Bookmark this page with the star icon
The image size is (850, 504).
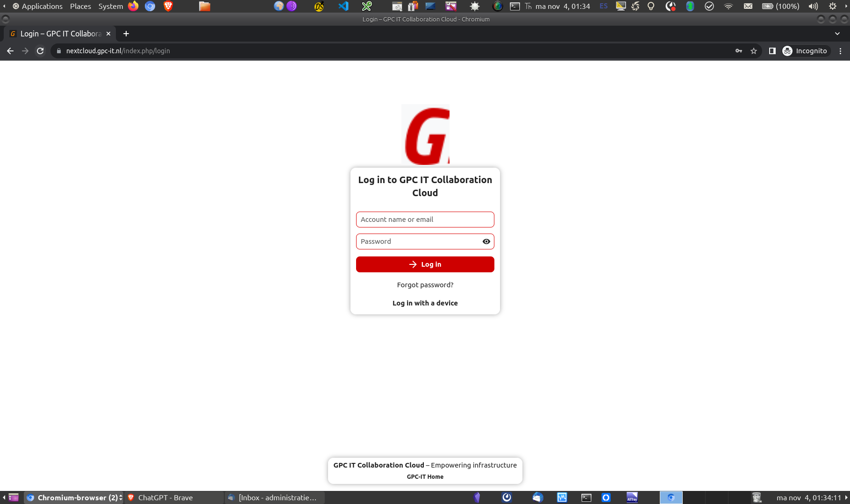coord(753,51)
